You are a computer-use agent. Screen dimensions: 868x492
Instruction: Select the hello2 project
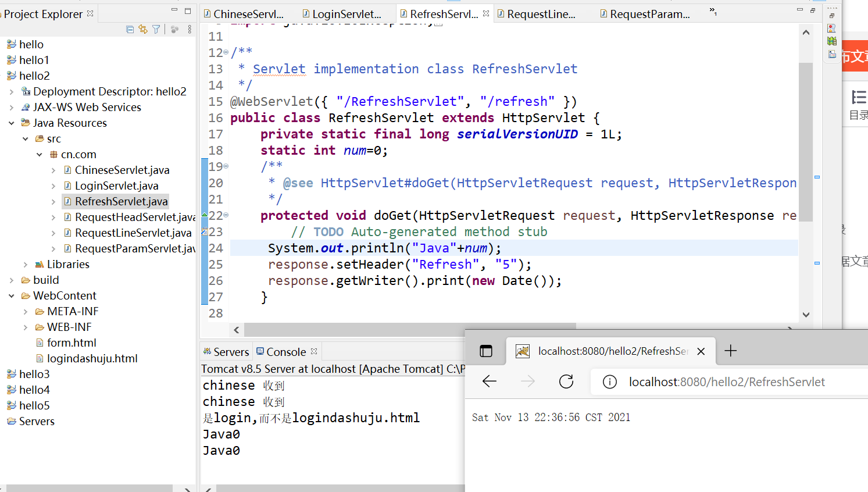(x=28, y=76)
